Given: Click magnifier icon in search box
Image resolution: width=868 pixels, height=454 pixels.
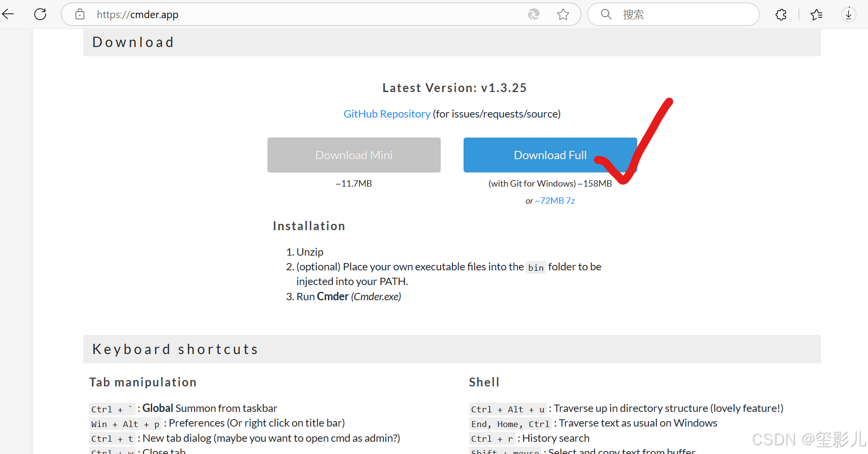Looking at the screenshot, I should 606,14.
